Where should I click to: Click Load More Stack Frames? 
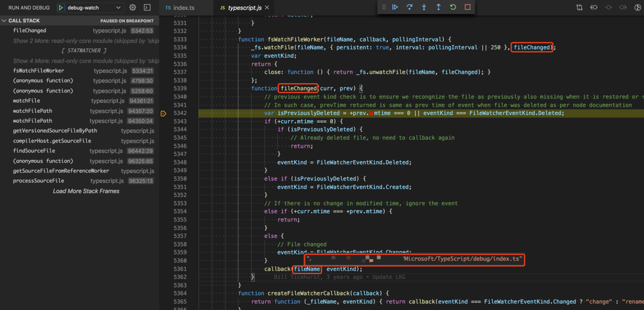(86, 190)
